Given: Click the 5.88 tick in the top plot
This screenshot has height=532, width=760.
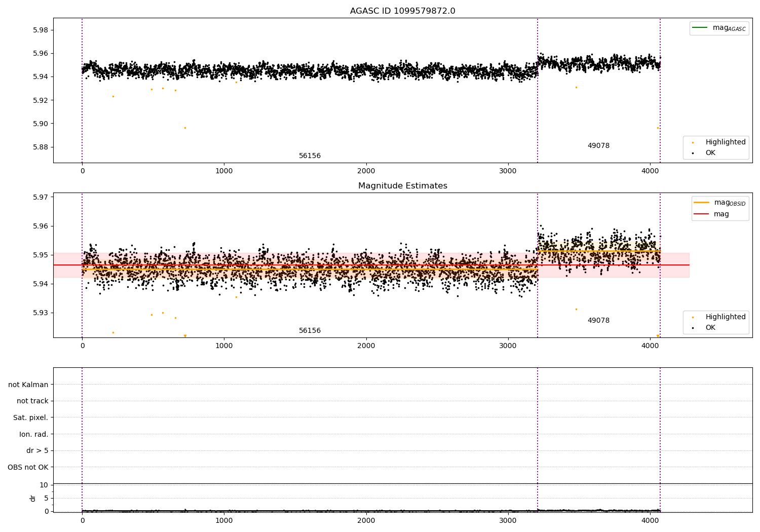Looking at the screenshot, I should coord(40,147).
